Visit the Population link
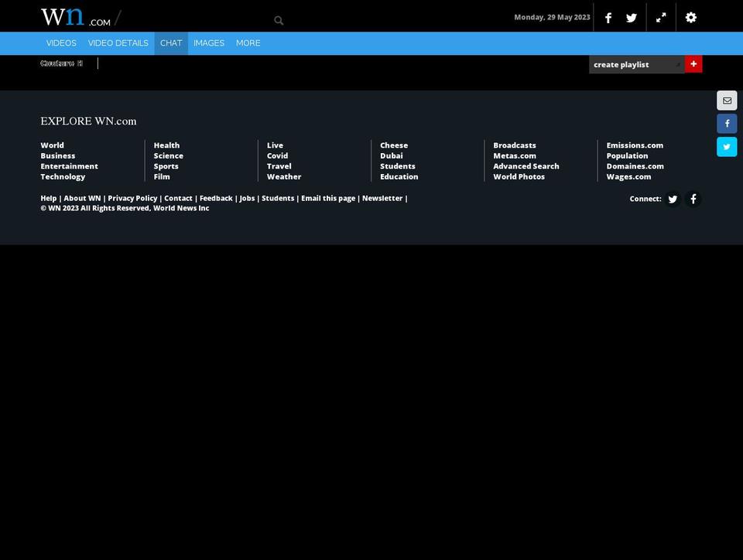The height and width of the screenshot is (560, 743). pyautogui.click(x=627, y=155)
